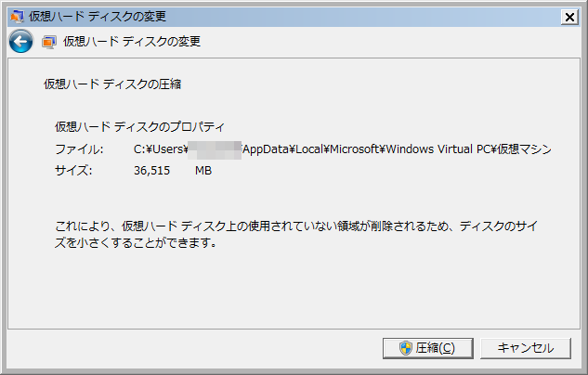Image resolution: width=588 pixels, height=375 pixels.
Task: Click the label 仮想ハード ディスクのプロパティ
Action: point(140,126)
